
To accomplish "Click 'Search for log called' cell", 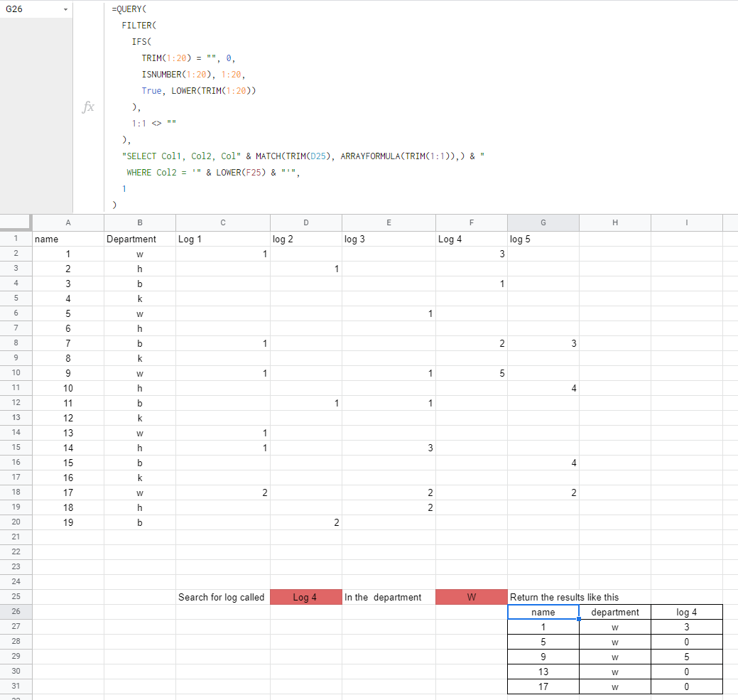I will click(x=223, y=598).
